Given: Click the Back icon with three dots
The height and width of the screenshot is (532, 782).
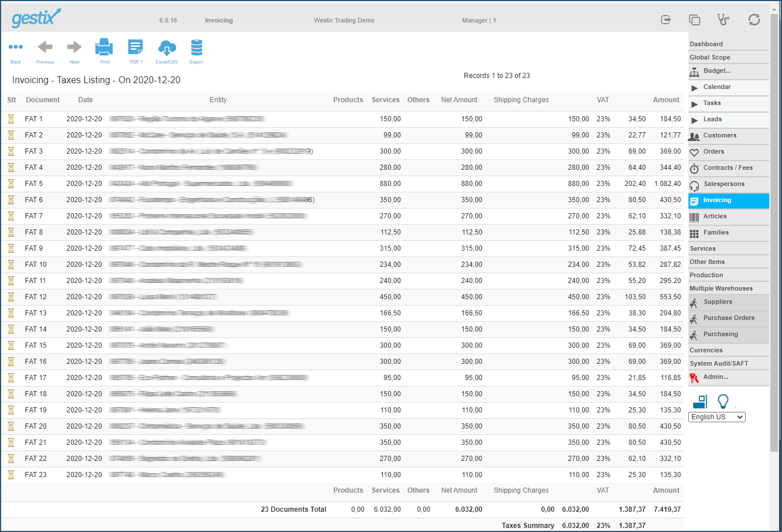Looking at the screenshot, I should 16,47.
